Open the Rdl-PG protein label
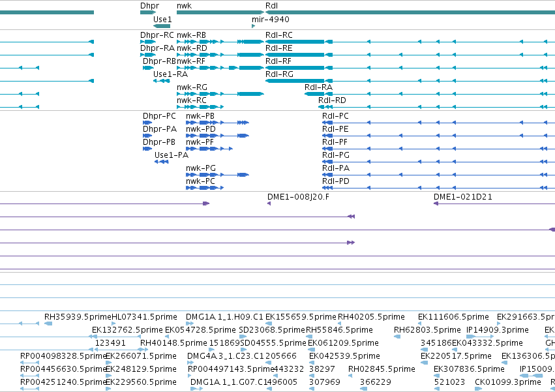The image size is (555, 392). click(336, 155)
